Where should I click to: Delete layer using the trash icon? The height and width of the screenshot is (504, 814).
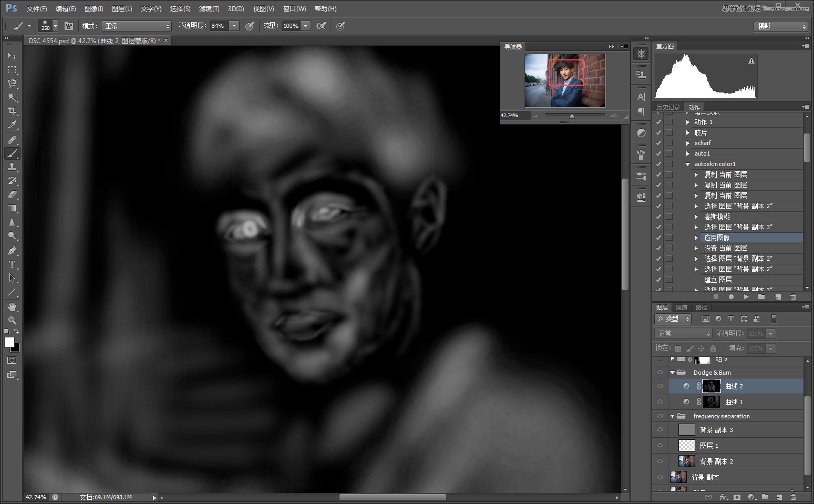point(793,497)
